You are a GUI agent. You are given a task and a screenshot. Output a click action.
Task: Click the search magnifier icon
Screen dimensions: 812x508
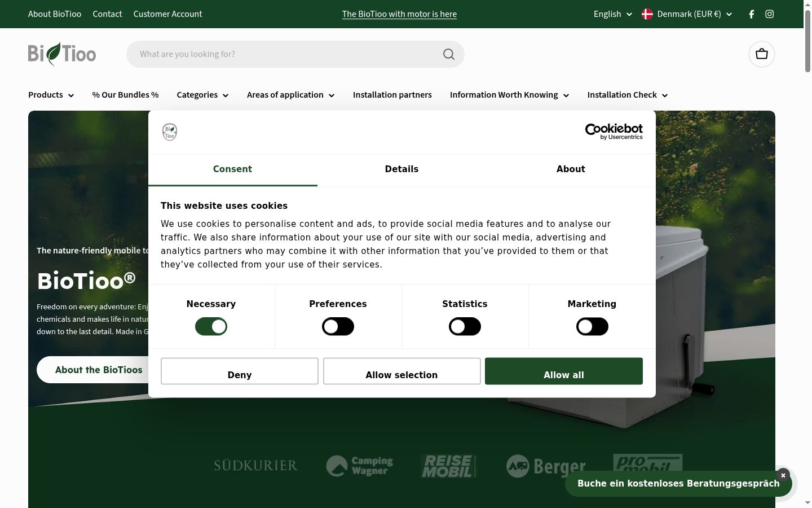point(449,54)
